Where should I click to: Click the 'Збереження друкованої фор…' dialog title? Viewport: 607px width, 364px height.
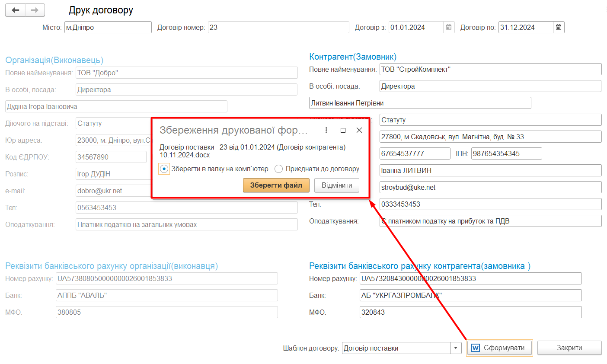point(233,130)
